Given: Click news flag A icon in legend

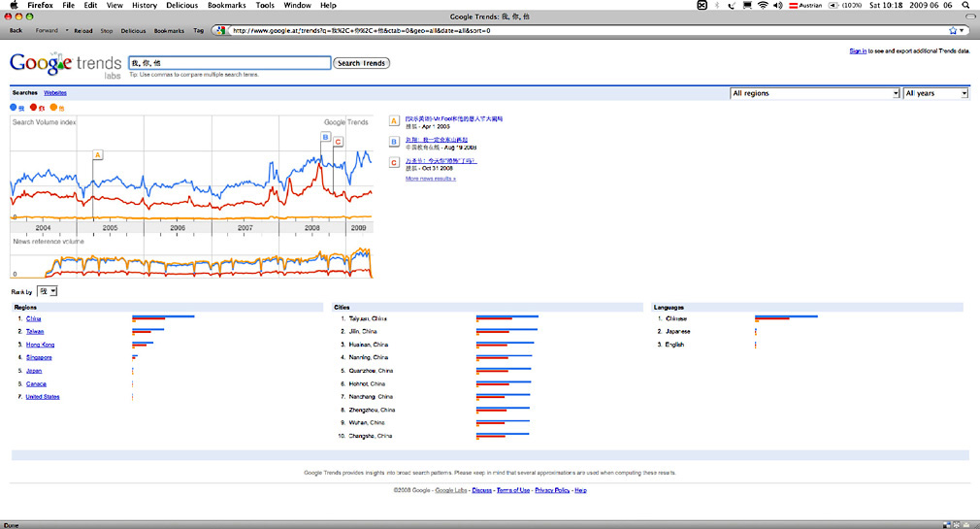Looking at the screenshot, I should pyautogui.click(x=393, y=120).
